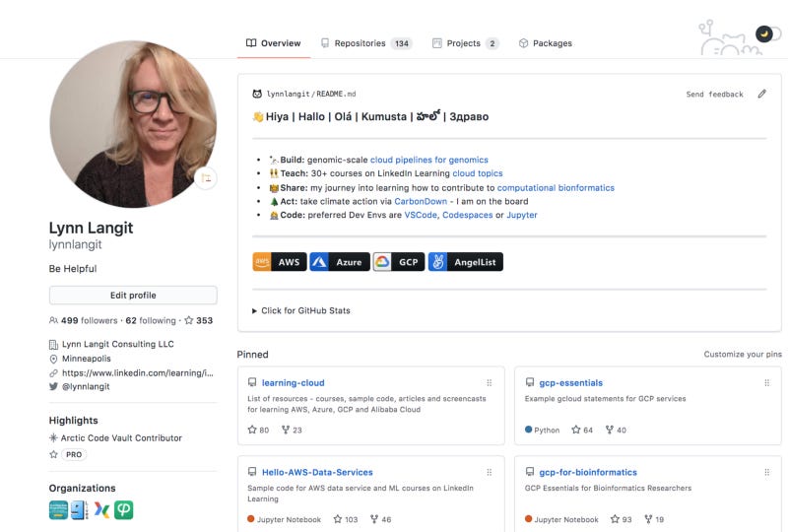Screen dimensions: 788x532
Task: Click the pencil edit README icon
Action: click(x=761, y=94)
